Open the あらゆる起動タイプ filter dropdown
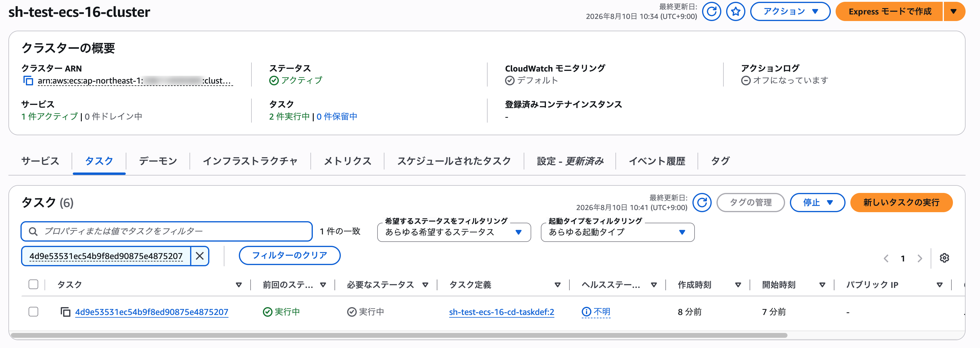 [618, 232]
